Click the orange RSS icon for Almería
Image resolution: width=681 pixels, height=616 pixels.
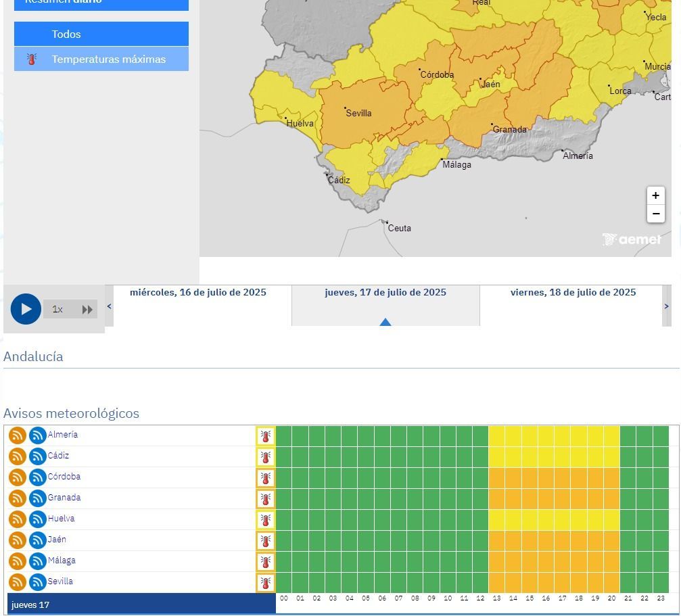pyautogui.click(x=18, y=435)
